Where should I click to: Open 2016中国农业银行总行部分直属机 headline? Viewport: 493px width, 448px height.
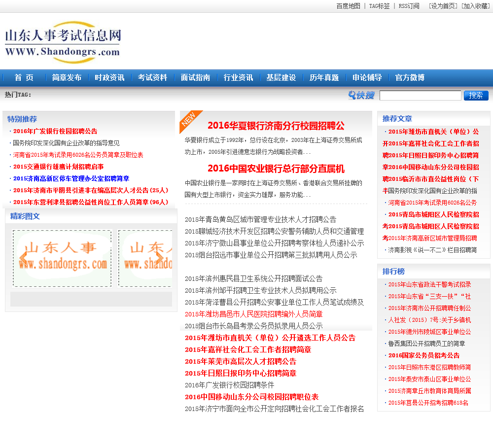point(276,169)
